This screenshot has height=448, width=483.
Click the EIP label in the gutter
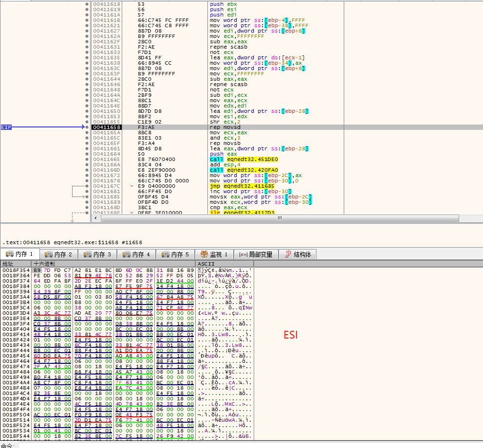[6, 127]
